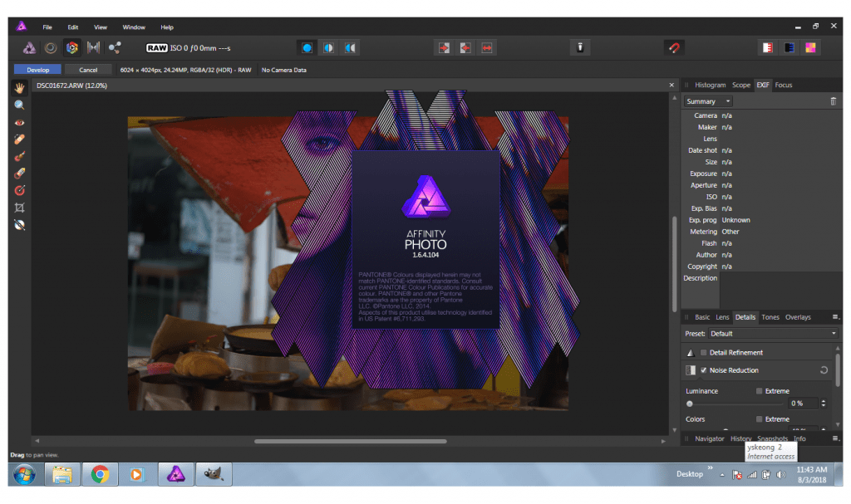Image resolution: width=851 pixels, height=504 pixels.
Task: Open the Window menu
Action: (x=133, y=27)
